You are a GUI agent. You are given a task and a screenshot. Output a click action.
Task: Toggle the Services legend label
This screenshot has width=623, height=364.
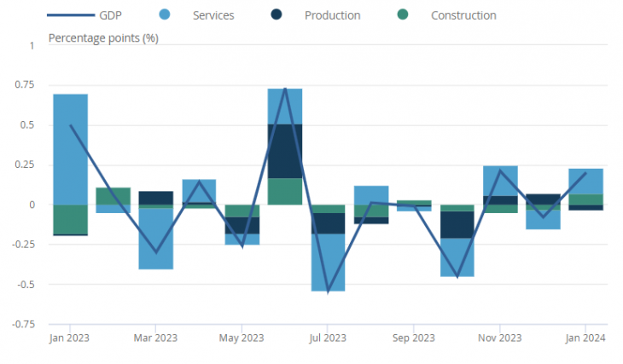213,15
